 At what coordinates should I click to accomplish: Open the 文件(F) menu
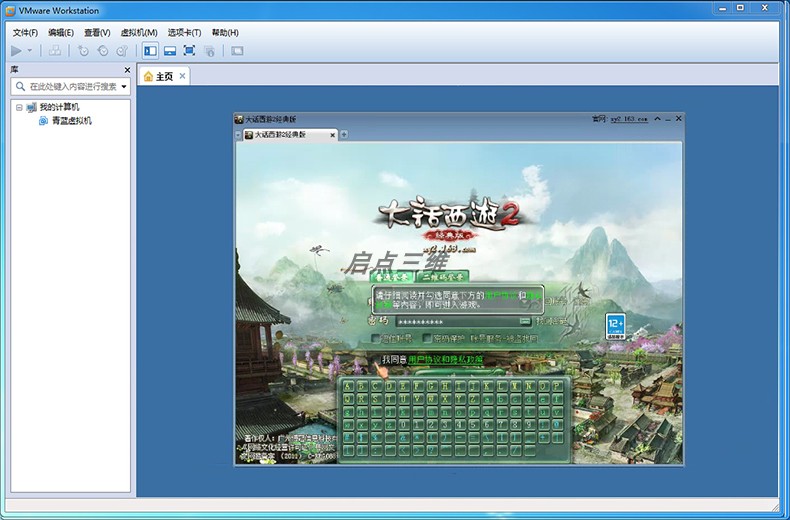coord(25,33)
